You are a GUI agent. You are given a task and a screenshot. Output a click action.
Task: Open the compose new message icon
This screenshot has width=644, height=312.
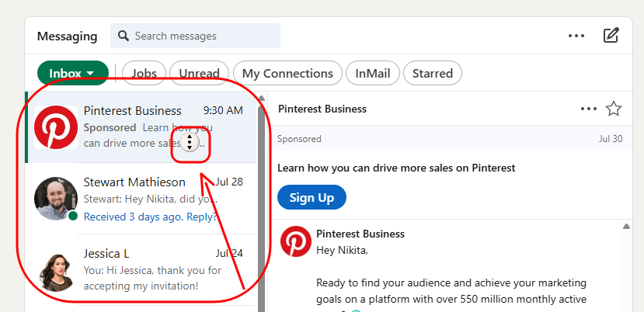(x=611, y=35)
